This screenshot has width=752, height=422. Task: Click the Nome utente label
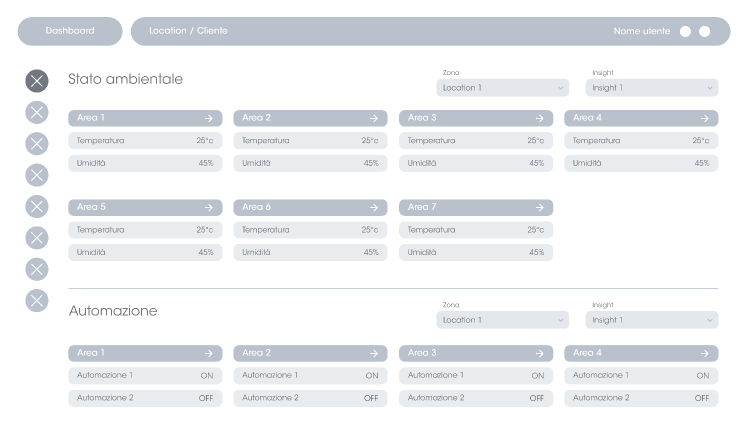click(x=640, y=31)
